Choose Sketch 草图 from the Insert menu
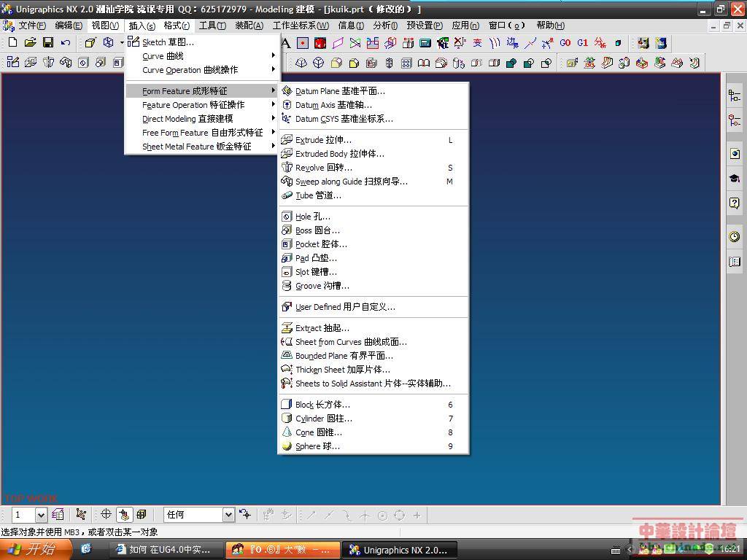 (x=203, y=42)
